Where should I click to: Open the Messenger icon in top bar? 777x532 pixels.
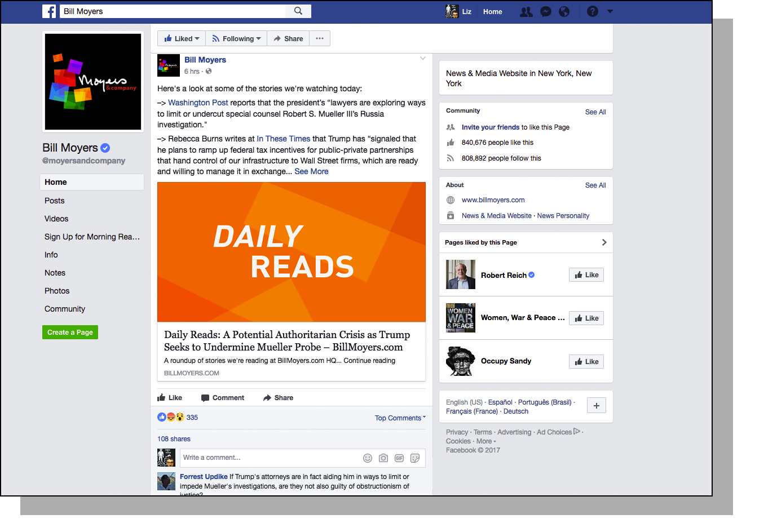point(545,11)
